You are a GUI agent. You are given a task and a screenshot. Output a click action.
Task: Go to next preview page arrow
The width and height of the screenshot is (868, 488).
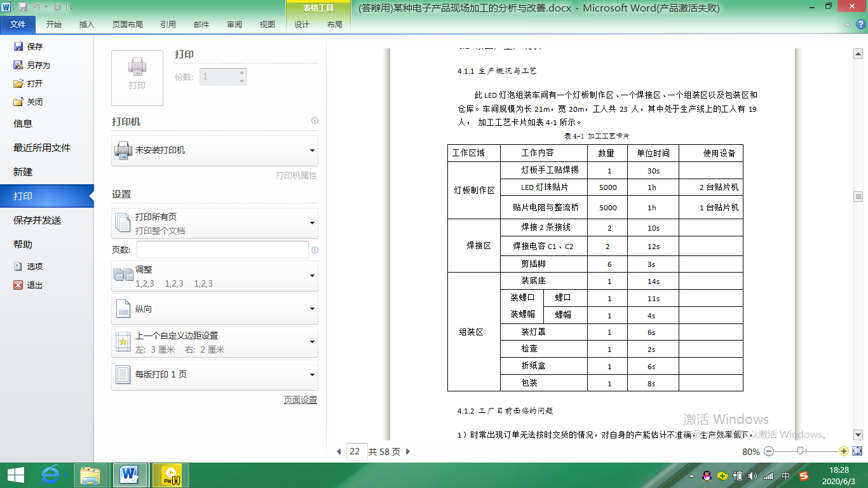[408, 452]
